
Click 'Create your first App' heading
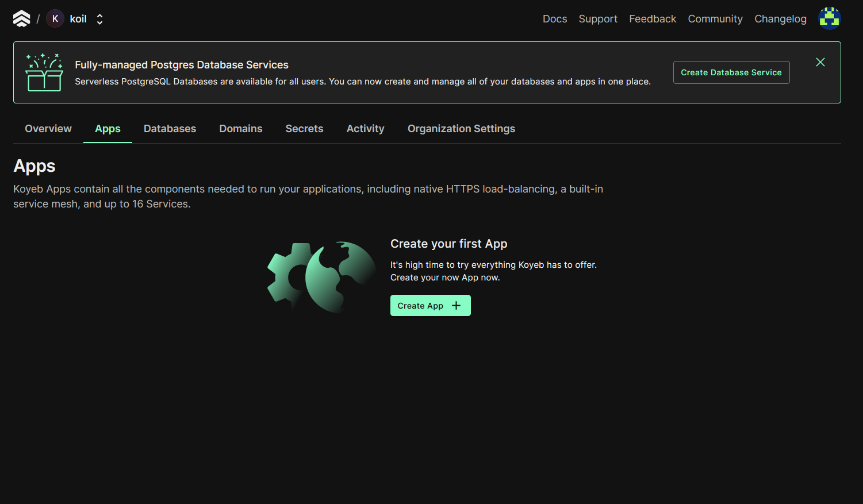click(x=449, y=244)
